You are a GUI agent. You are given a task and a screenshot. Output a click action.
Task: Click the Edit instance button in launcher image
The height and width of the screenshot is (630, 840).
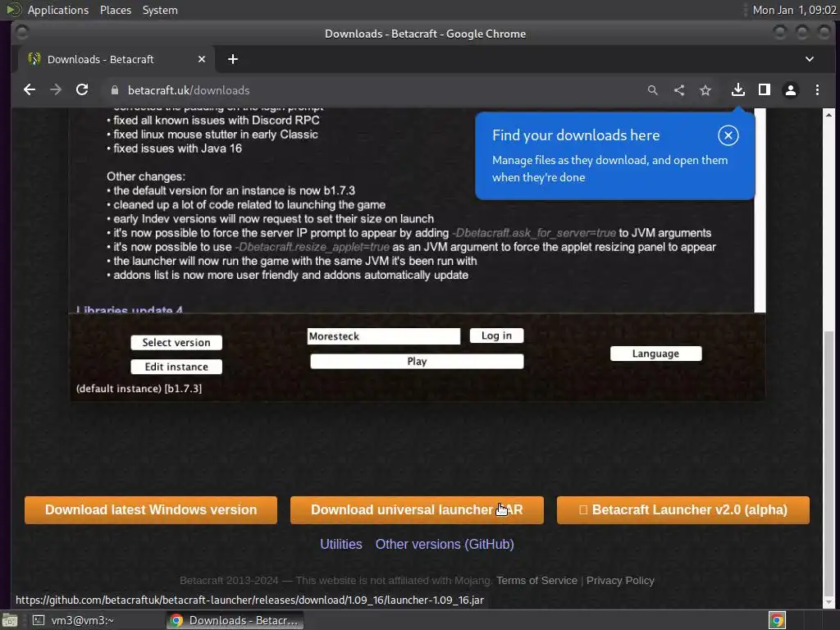click(176, 367)
